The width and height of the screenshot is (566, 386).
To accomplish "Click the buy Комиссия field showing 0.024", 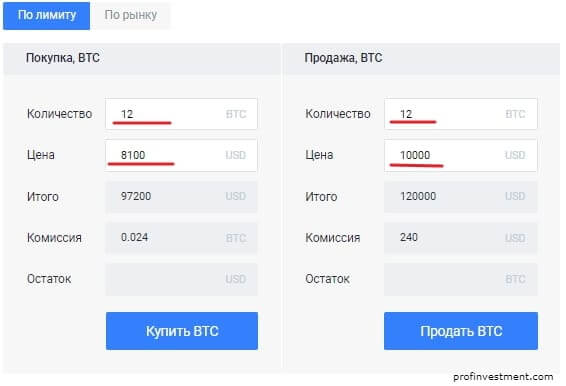I will (x=182, y=238).
